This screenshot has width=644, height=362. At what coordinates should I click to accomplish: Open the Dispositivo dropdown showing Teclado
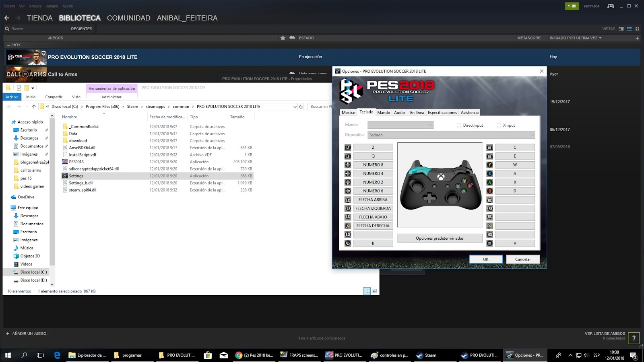(451, 135)
